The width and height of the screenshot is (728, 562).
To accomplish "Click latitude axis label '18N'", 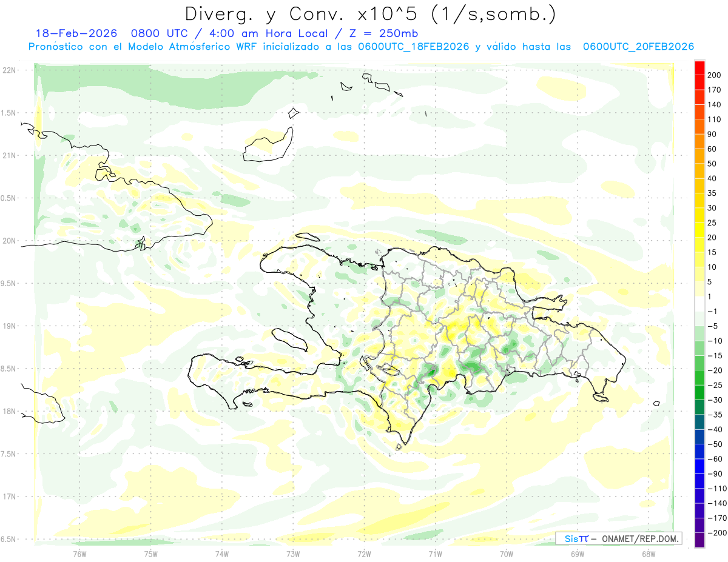I will pyautogui.click(x=9, y=411).
